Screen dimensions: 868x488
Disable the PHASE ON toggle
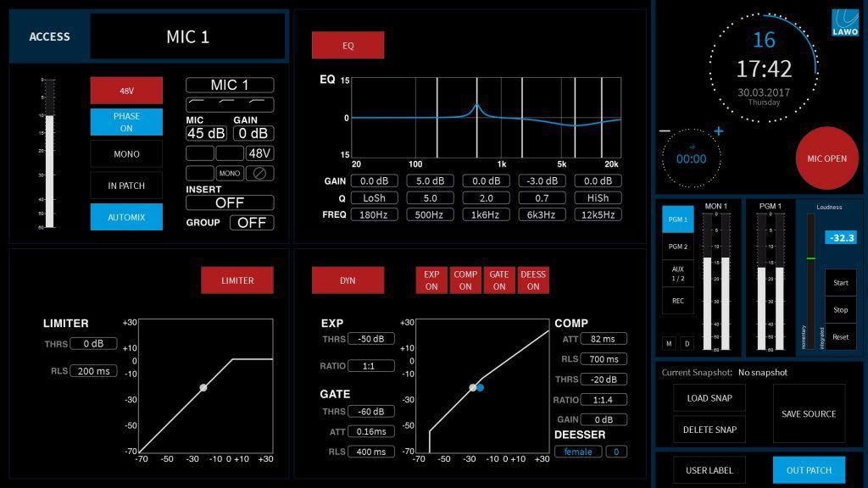126,122
